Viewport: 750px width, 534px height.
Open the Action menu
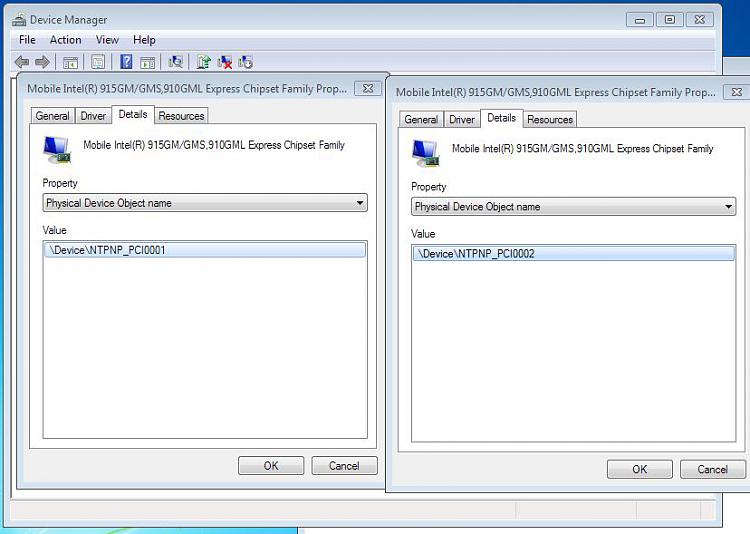[x=66, y=40]
